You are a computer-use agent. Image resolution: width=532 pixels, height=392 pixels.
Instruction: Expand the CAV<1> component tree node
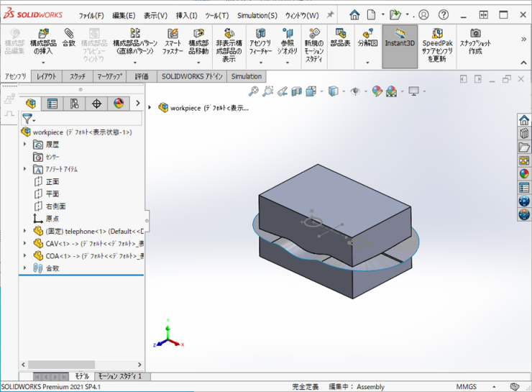(26, 243)
